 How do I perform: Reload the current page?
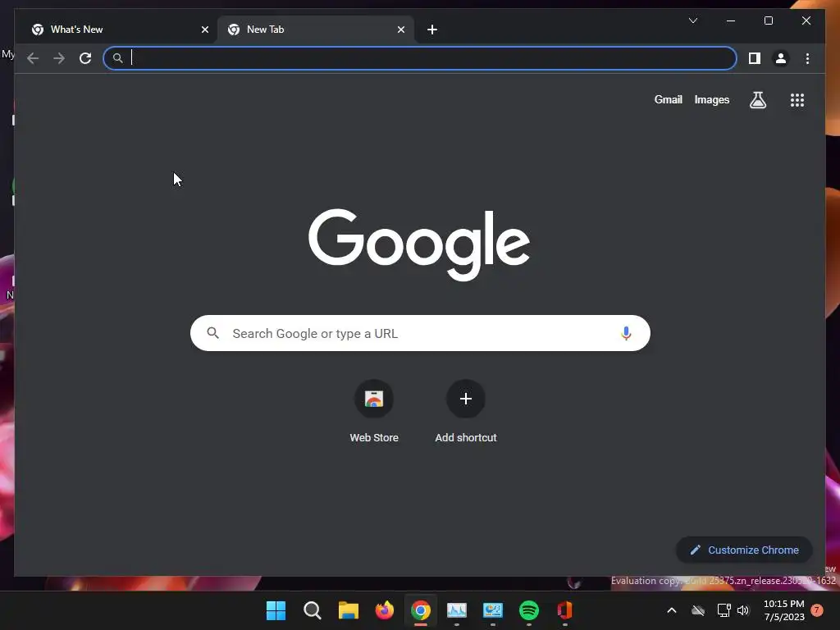click(85, 58)
